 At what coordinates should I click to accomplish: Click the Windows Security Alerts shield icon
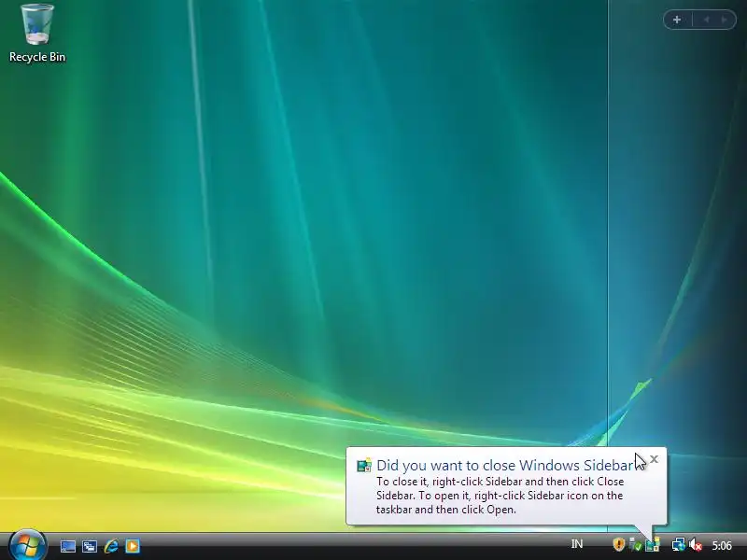618,544
